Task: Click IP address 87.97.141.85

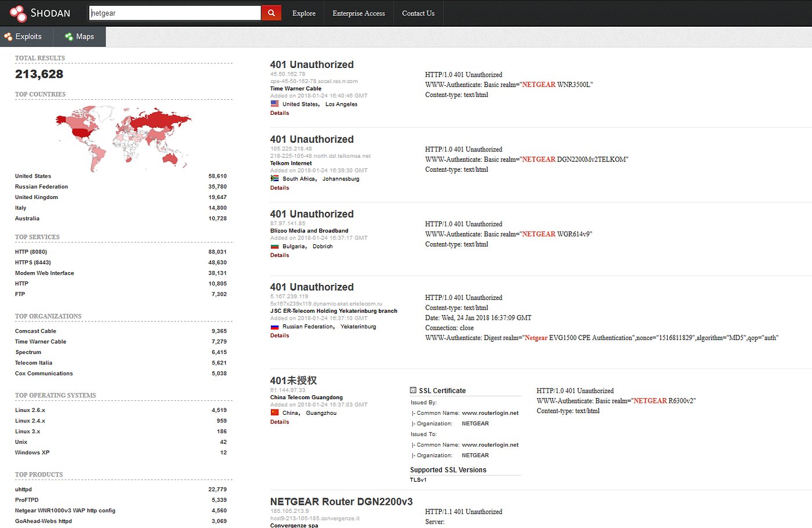Action: [288, 223]
